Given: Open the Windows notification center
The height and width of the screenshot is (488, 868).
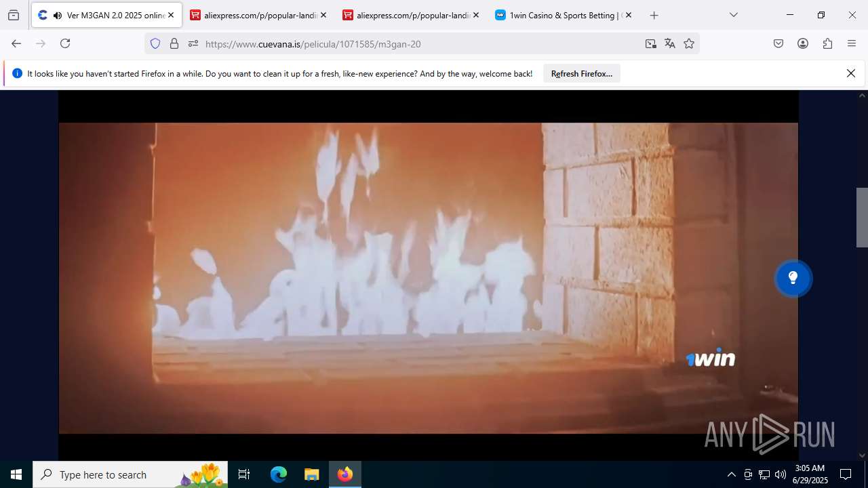Looking at the screenshot, I should [x=846, y=474].
